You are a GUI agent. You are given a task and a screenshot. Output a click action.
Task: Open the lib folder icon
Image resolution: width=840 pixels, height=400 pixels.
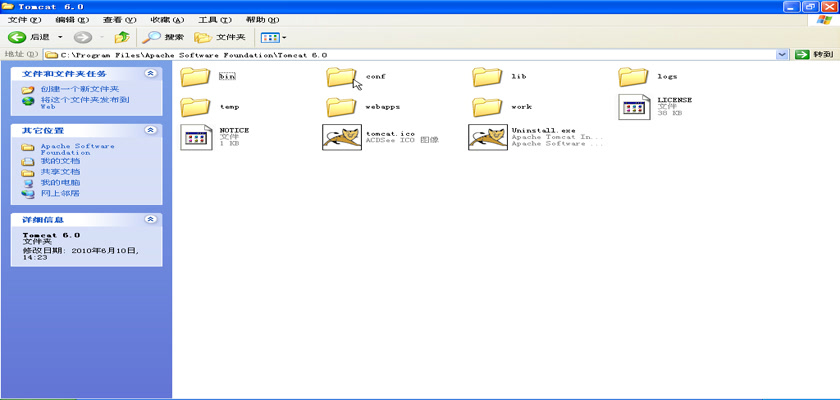(x=487, y=77)
